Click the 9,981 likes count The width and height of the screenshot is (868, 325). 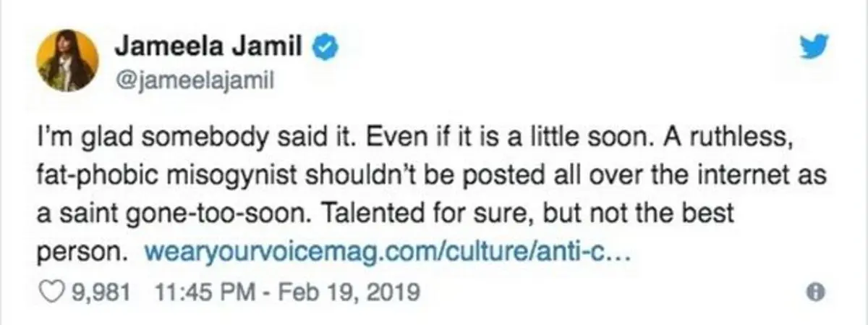98,292
